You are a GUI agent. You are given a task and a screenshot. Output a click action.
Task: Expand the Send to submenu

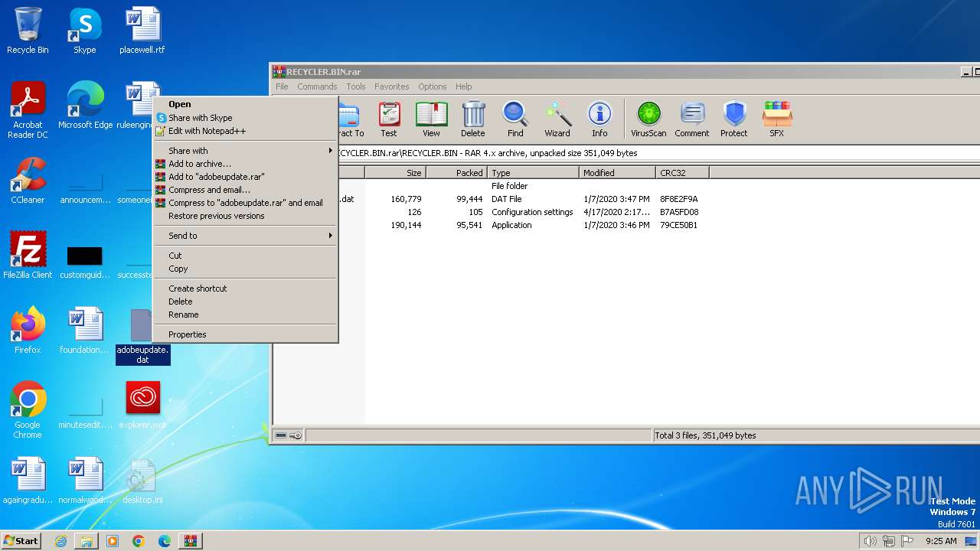(x=245, y=236)
